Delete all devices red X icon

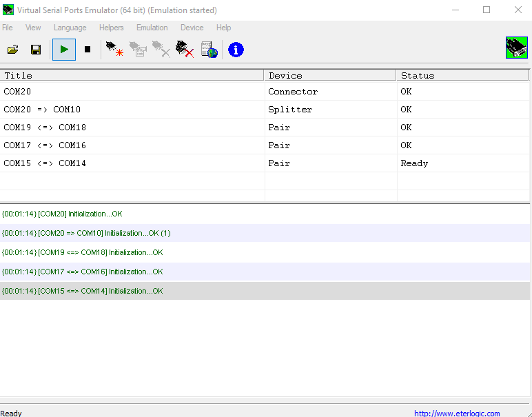[x=185, y=50]
